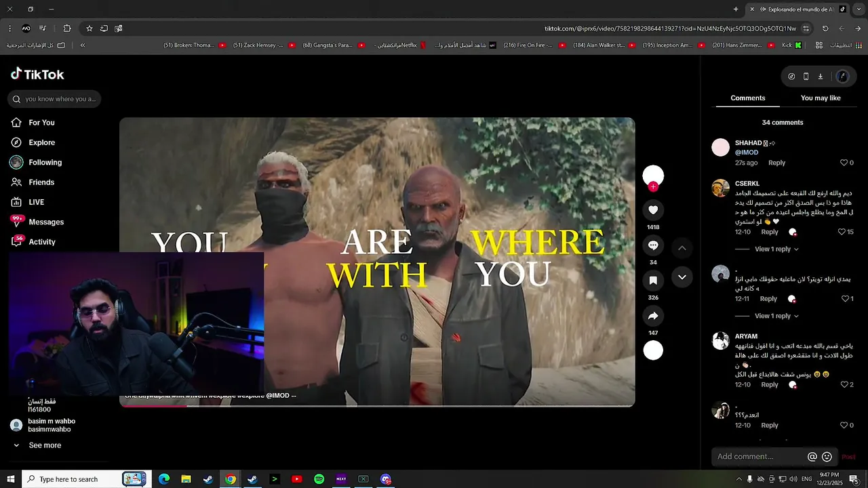Open site settings icon in address bar
868x488 pixels.
tap(806, 28)
